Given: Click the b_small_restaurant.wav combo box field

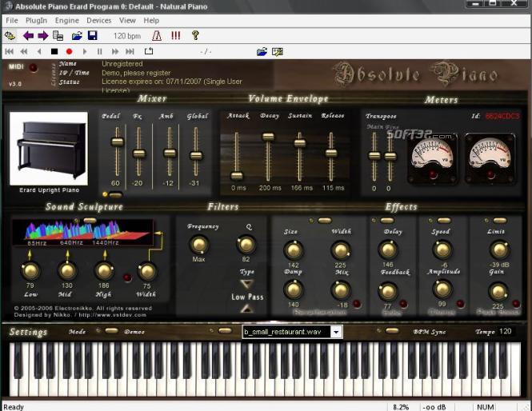Looking at the screenshot, I should point(293,332).
